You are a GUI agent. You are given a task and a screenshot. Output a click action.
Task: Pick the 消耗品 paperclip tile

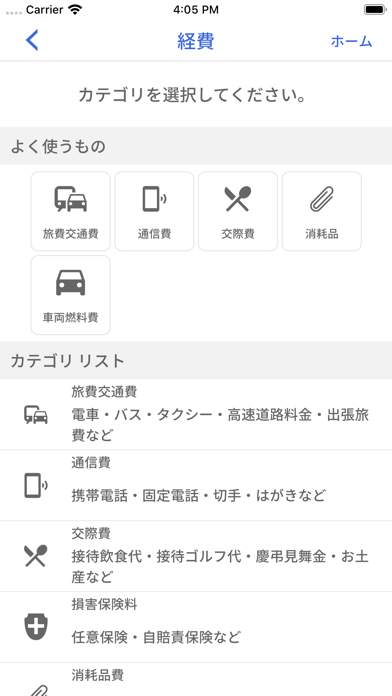click(x=322, y=211)
